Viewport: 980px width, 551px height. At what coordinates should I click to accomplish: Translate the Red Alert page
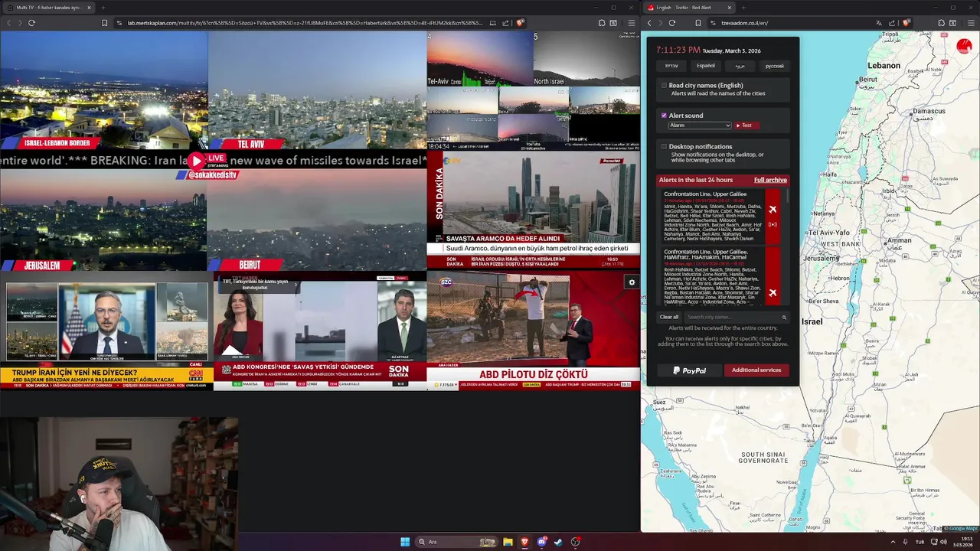[879, 23]
